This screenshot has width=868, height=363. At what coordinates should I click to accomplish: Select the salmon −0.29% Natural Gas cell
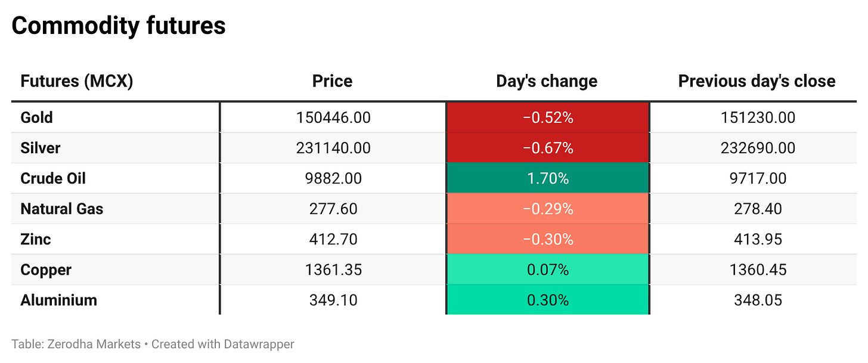548,209
